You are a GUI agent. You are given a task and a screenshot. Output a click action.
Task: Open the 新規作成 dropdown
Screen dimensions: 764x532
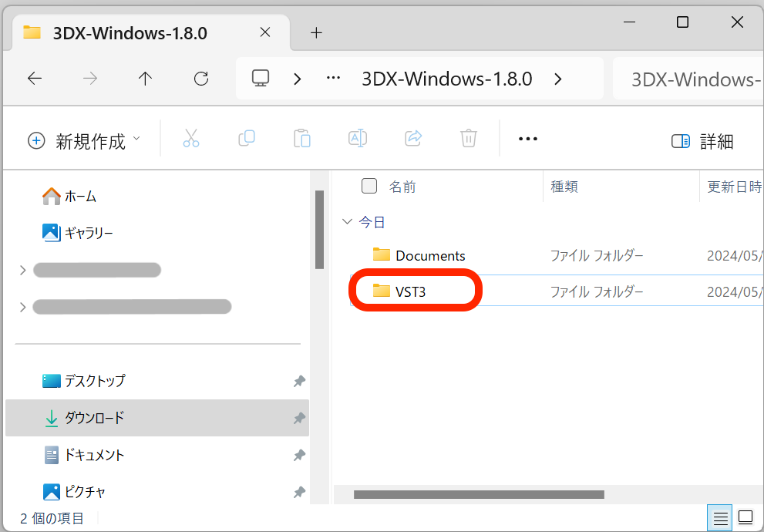(83, 140)
